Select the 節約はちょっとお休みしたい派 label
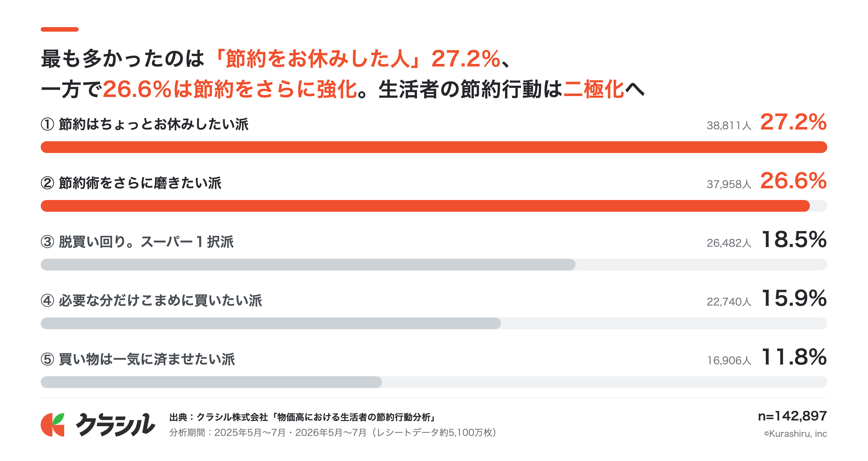 (154, 124)
